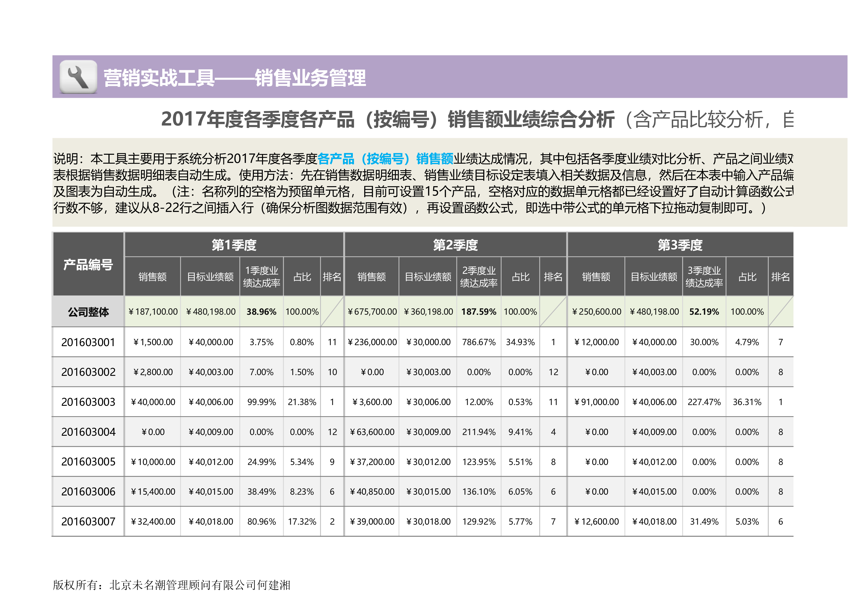Select the 第2季度 header cell
This screenshot has width=868, height=614.
tap(456, 245)
